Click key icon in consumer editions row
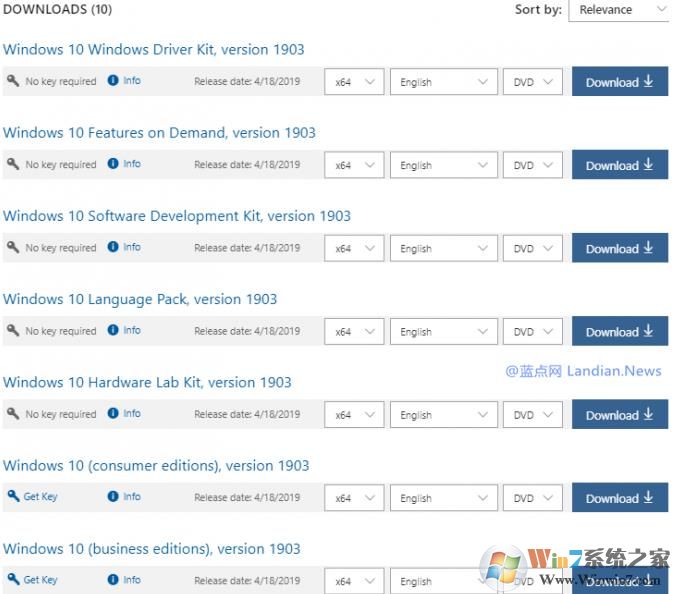Screen dimensions: 677x594 [13, 496]
